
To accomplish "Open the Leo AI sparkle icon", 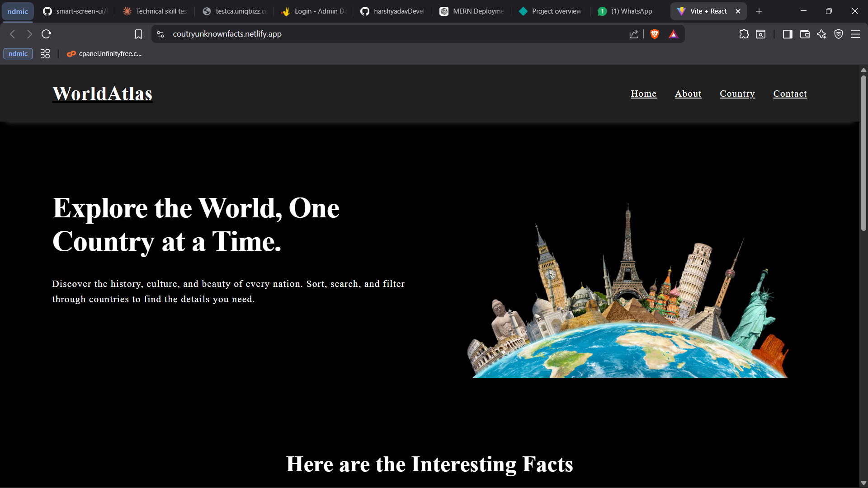I will point(821,34).
